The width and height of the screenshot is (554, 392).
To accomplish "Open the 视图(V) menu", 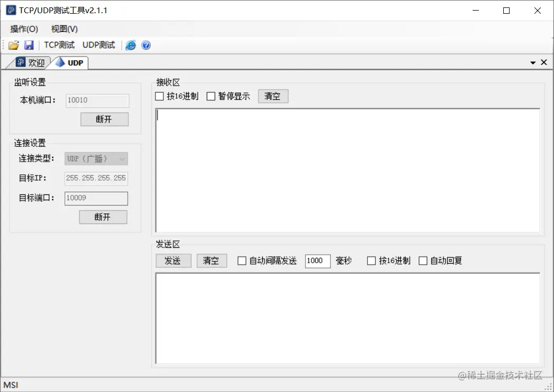I will [64, 29].
